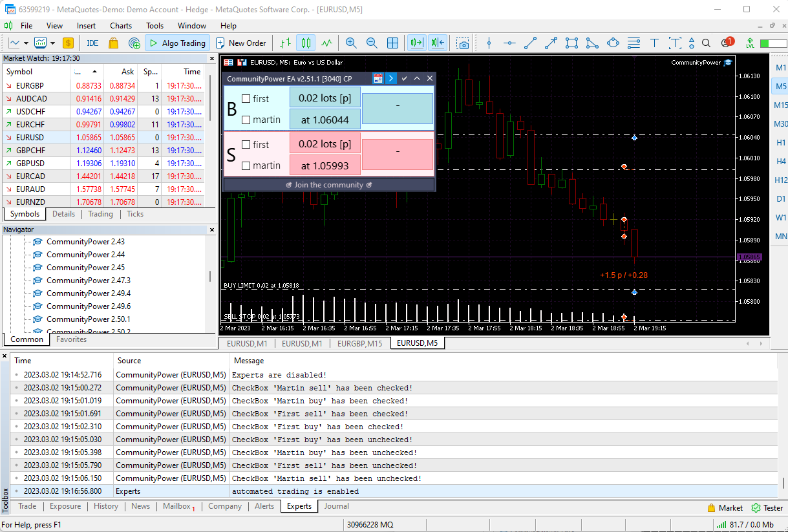Select the candlestick chart type
The height and width of the screenshot is (532, 788).
pos(306,43)
